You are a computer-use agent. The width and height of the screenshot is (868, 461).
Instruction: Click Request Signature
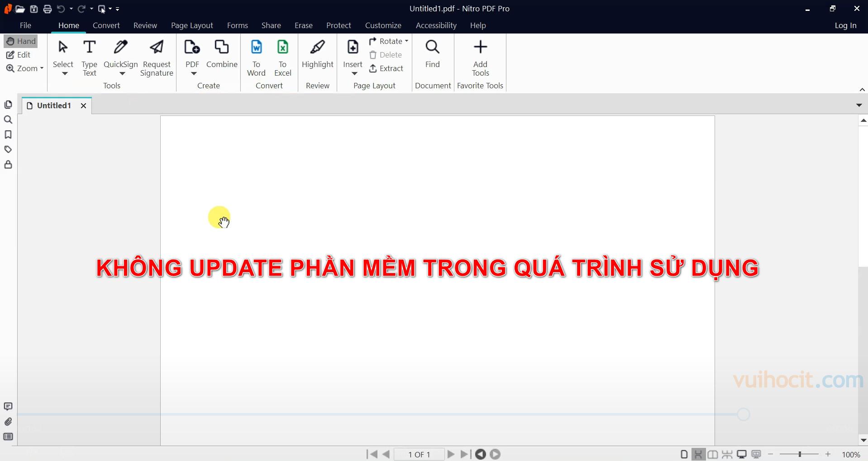pos(157,58)
